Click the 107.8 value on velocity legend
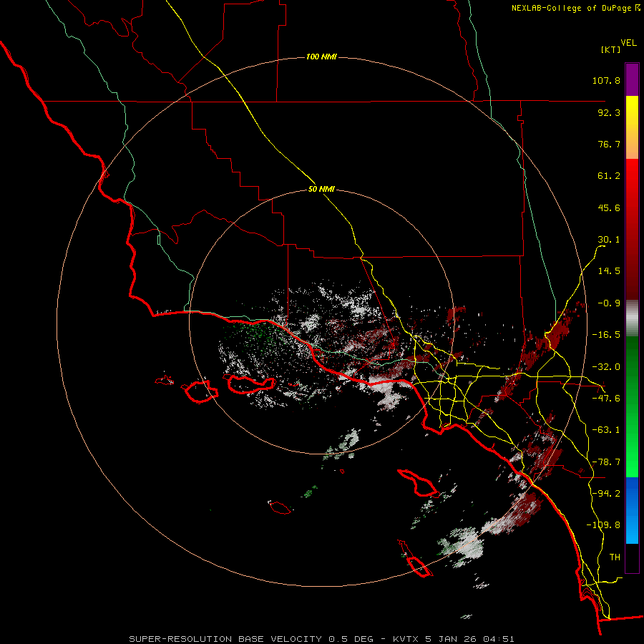This screenshot has width=644, height=644. pos(606,80)
